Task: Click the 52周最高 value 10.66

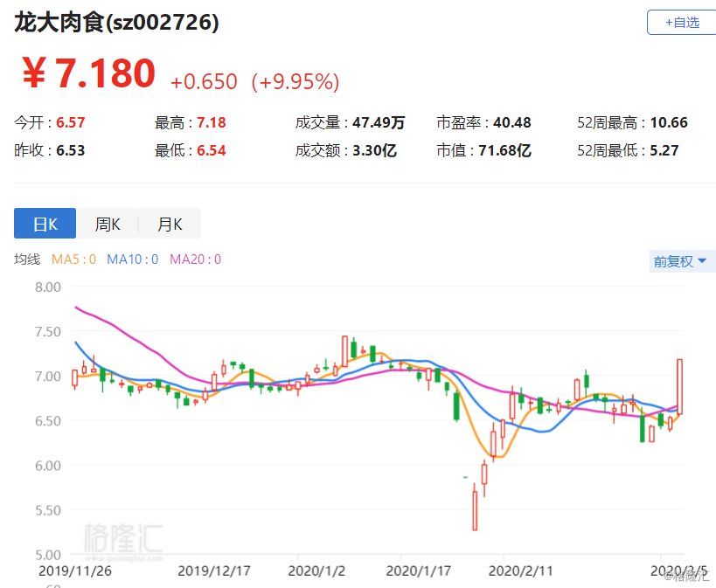Action: click(669, 123)
